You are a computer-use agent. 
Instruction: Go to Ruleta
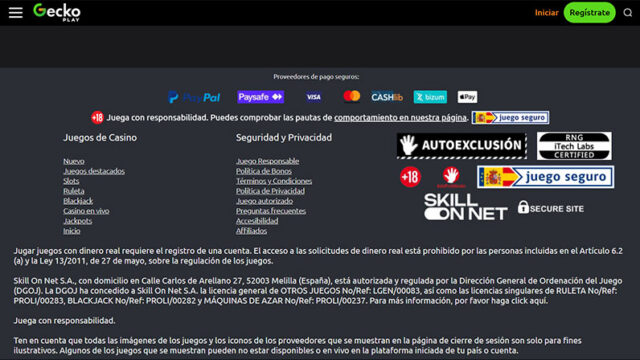click(x=73, y=191)
